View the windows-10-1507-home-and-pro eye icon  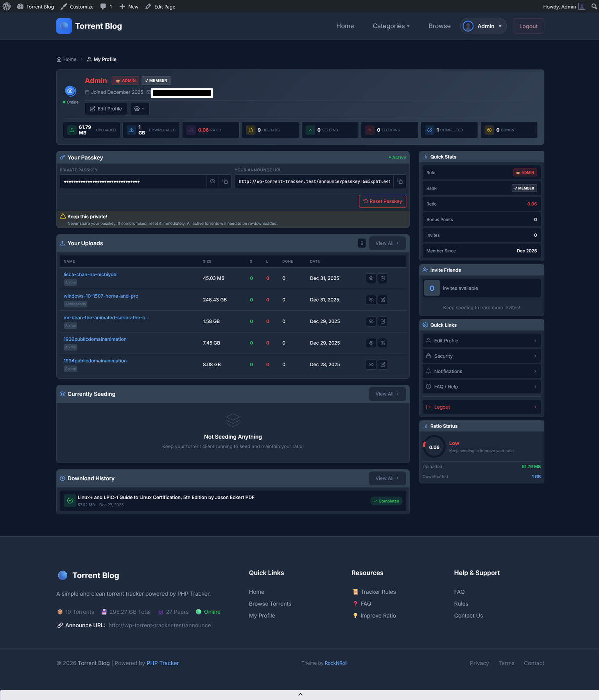(x=371, y=300)
